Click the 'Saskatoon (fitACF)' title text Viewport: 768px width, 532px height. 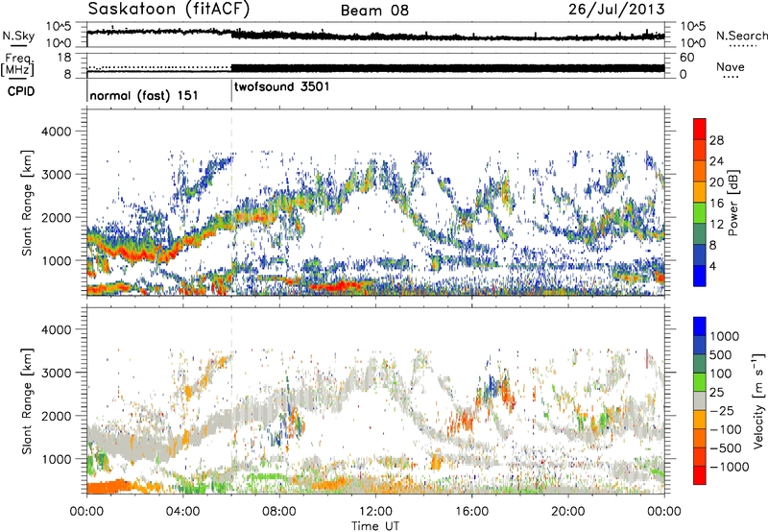[x=169, y=9]
